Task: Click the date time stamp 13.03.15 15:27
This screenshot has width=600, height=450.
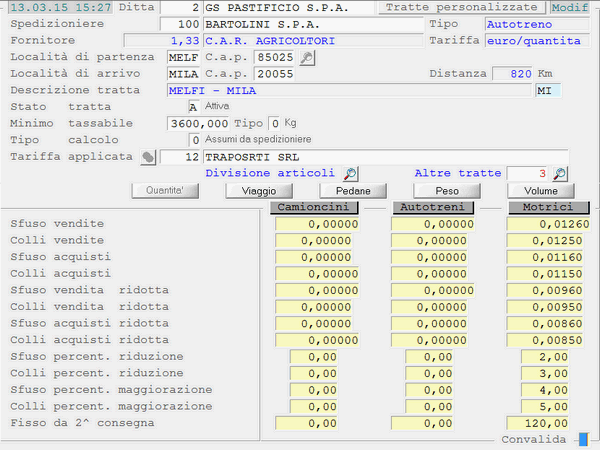Action: point(61,7)
